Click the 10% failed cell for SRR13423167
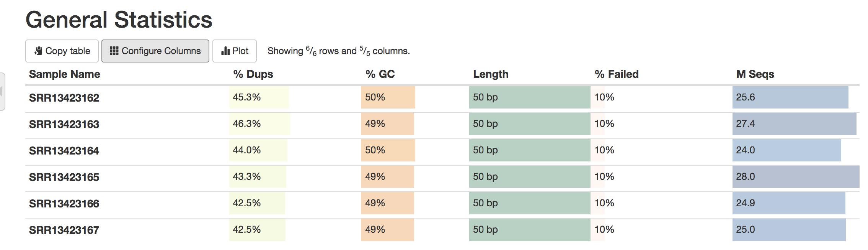This screenshot has width=868, height=250. [x=604, y=230]
